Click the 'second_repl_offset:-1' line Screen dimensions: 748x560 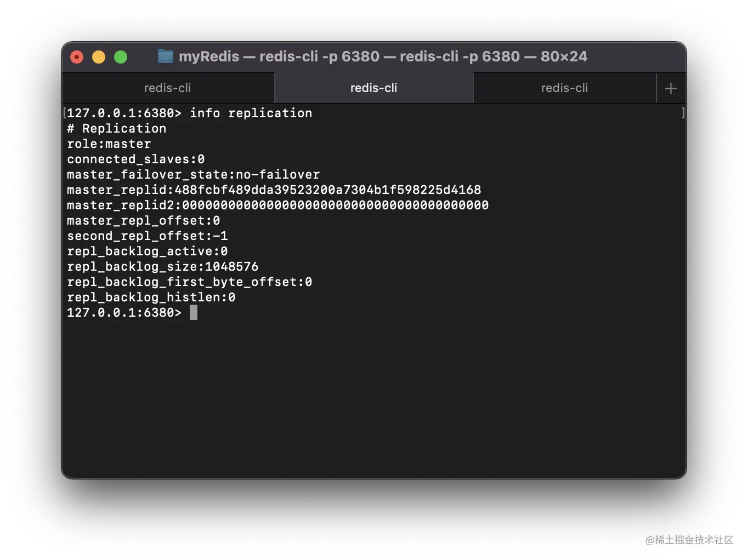147,236
